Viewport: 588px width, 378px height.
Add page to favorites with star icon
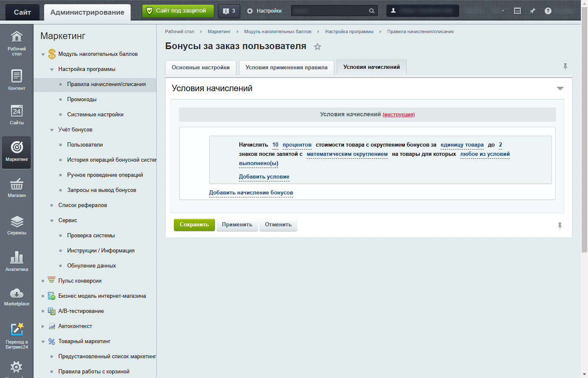(x=318, y=47)
